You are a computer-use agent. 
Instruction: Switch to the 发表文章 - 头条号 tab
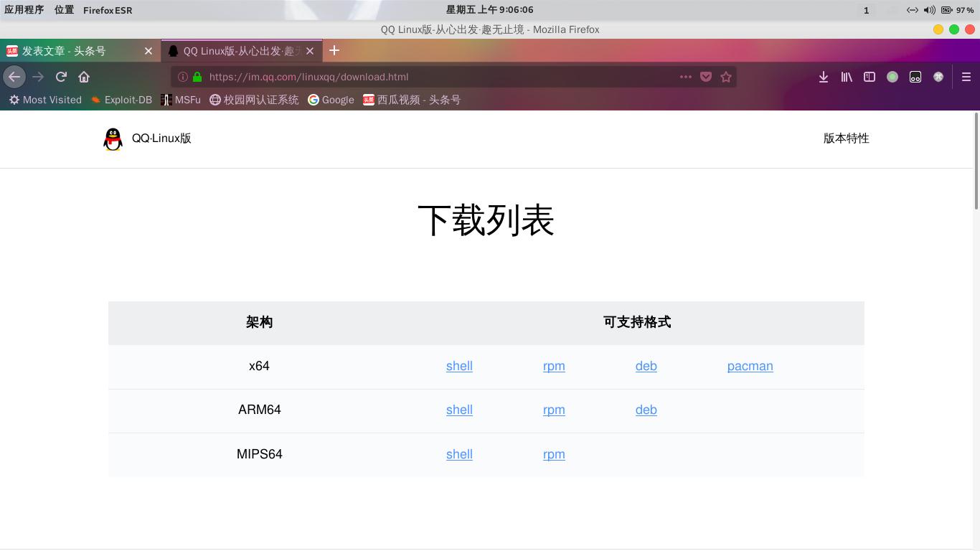pyautogui.click(x=80, y=51)
